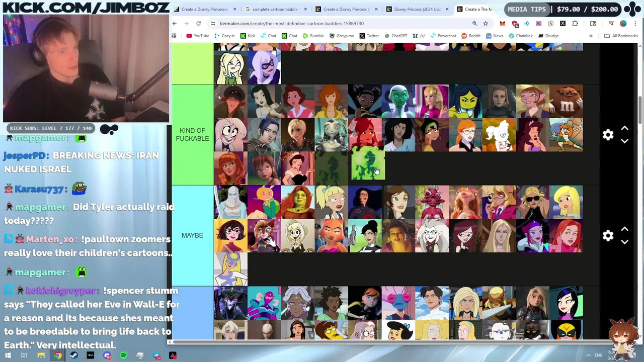Go back using the browser back arrow

click(175, 23)
